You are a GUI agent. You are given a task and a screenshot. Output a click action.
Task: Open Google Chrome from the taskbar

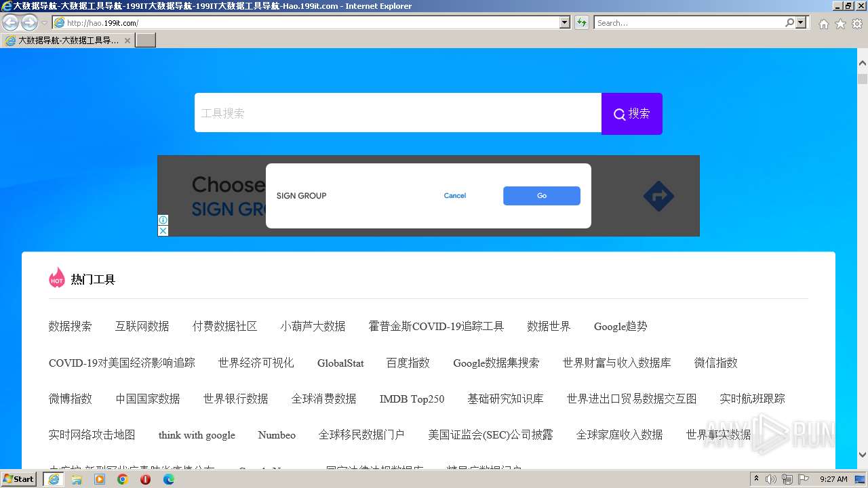[x=123, y=479]
